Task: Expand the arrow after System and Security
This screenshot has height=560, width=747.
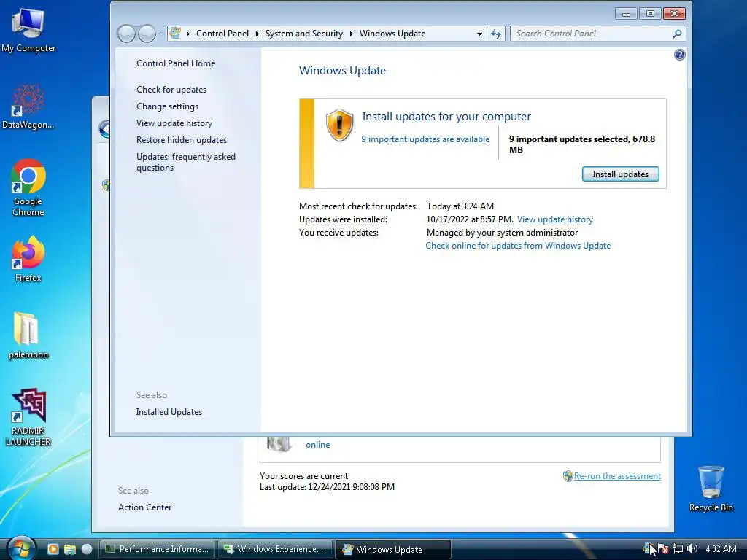Action: click(352, 34)
